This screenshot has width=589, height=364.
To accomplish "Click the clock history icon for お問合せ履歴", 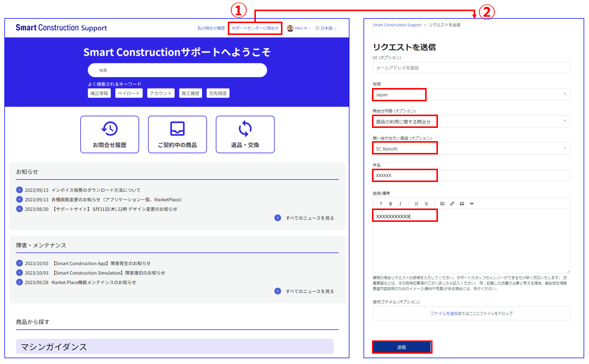I will tap(110, 129).
